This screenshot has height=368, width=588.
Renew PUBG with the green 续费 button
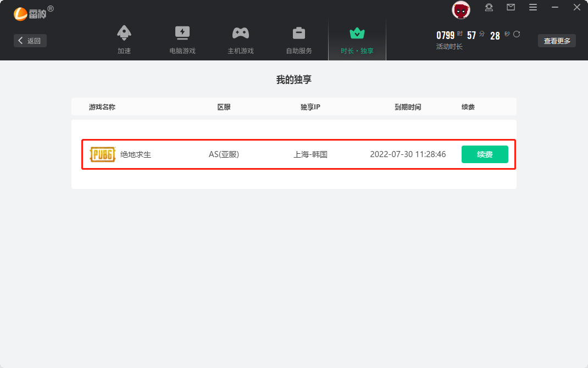click(x=485, y=154)
